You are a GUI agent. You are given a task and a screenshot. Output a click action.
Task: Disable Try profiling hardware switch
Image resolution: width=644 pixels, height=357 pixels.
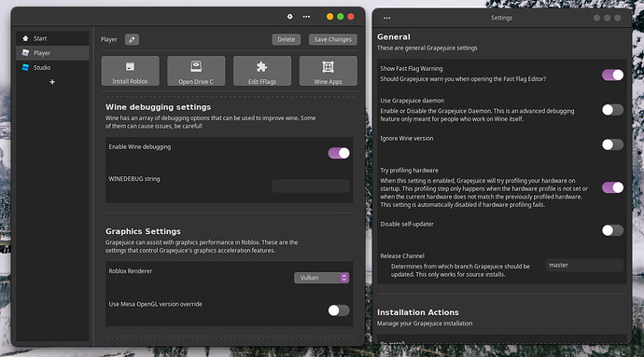[x=612, y=187]
